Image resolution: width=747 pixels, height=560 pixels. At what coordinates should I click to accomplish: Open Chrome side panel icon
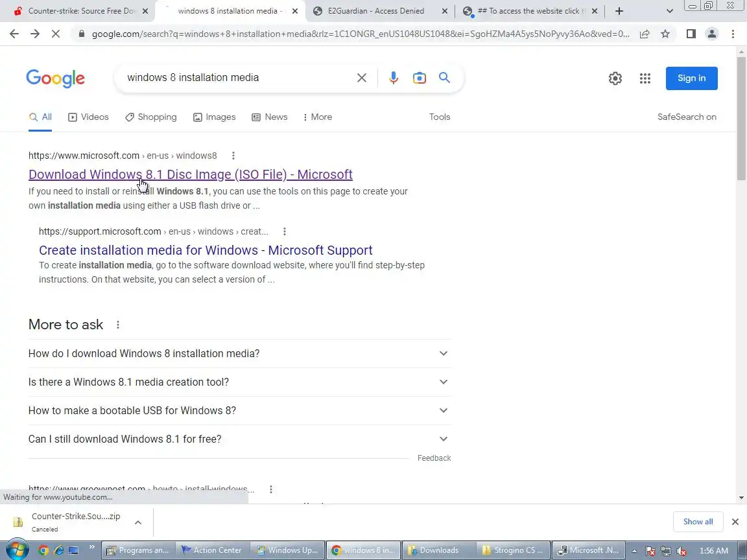(x=691, y=34)
